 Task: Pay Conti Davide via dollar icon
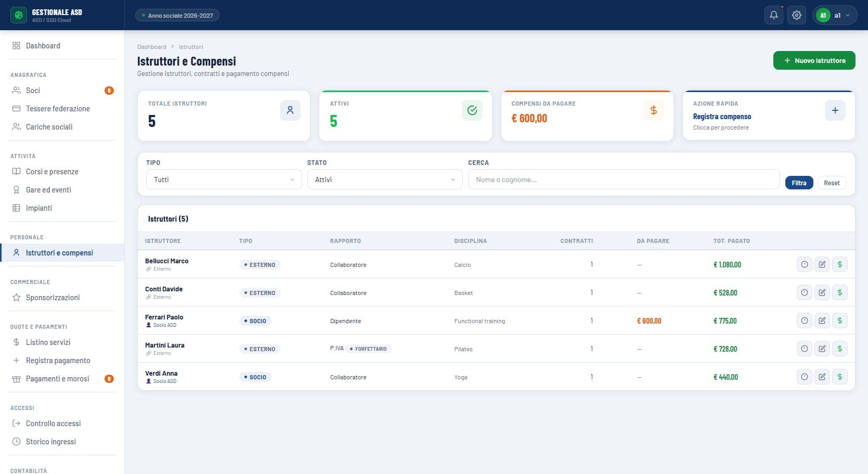(839, 292)
